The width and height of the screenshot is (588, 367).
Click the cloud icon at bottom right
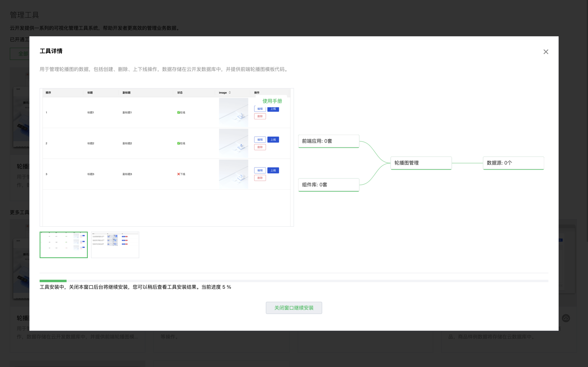[x=566, y=318]
